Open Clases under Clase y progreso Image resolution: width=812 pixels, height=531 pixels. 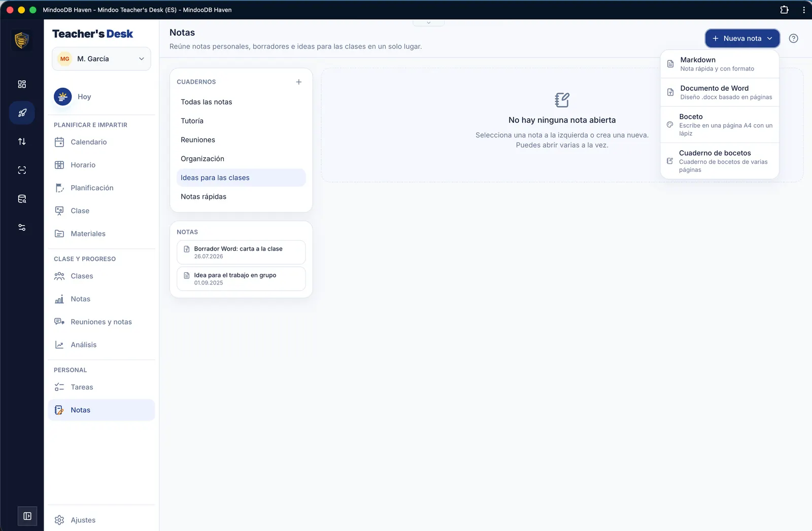[x=101, y=276]
